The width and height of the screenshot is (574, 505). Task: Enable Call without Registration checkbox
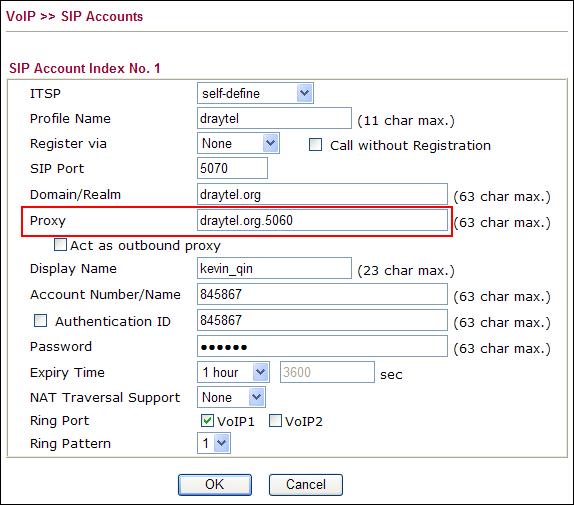pyautogui.click(x=315, y=145)
